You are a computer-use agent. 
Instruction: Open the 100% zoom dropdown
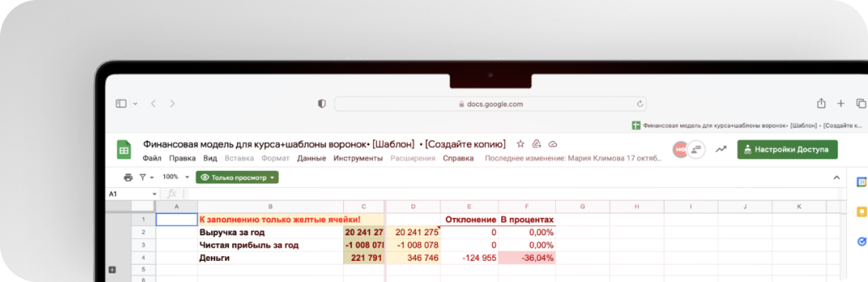click(x=175, y=177)
